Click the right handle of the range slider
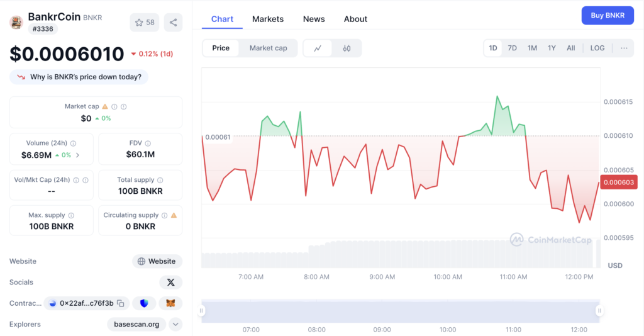 pyautogui.click(x=599, y=311)
